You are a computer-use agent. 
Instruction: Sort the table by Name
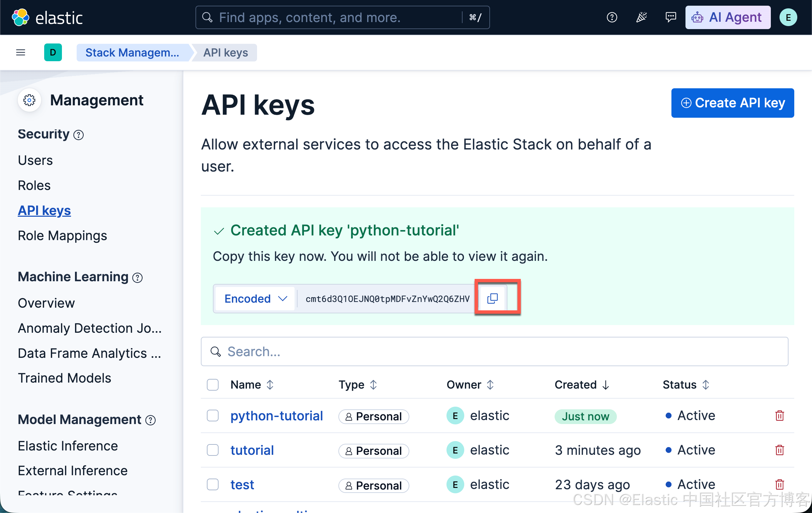coord(252,385)
